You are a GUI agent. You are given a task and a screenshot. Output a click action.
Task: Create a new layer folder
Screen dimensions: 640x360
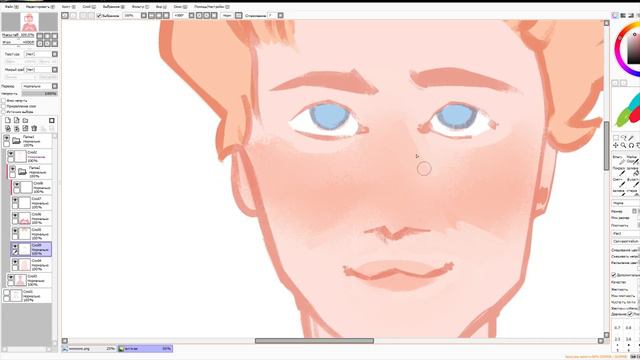[25, 120]
